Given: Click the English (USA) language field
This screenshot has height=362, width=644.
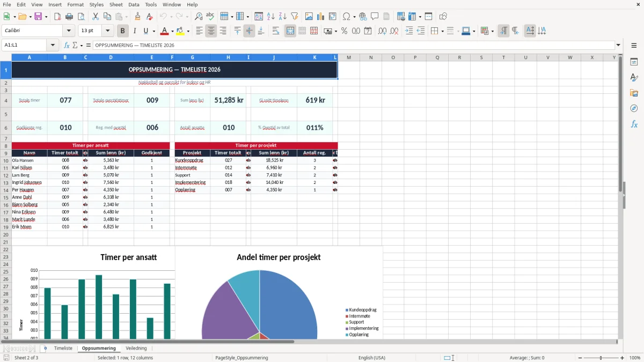Looking at the screenshot, I should coord(372,358).
